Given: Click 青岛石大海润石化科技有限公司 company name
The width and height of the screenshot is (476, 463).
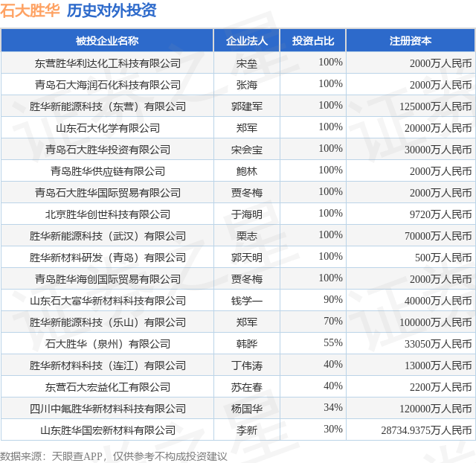Looking at the screenshot, I should pyautogui.click(x=107, y=85).
